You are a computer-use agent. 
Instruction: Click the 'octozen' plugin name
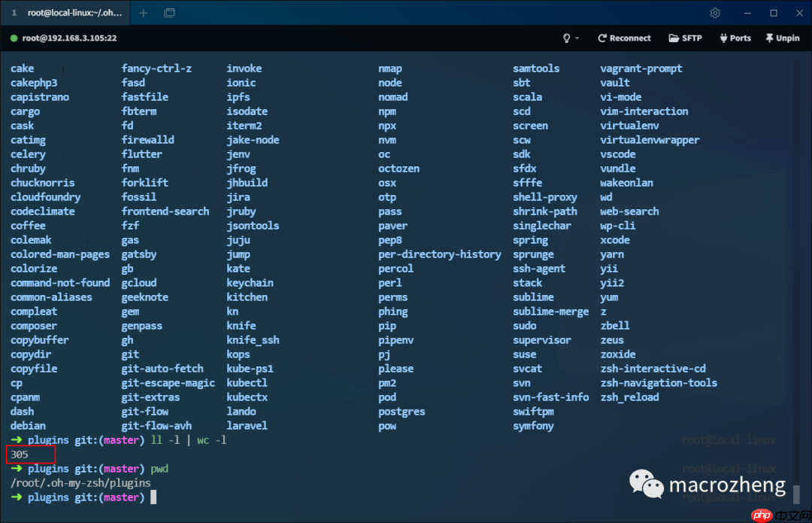(x=398, y=169)
